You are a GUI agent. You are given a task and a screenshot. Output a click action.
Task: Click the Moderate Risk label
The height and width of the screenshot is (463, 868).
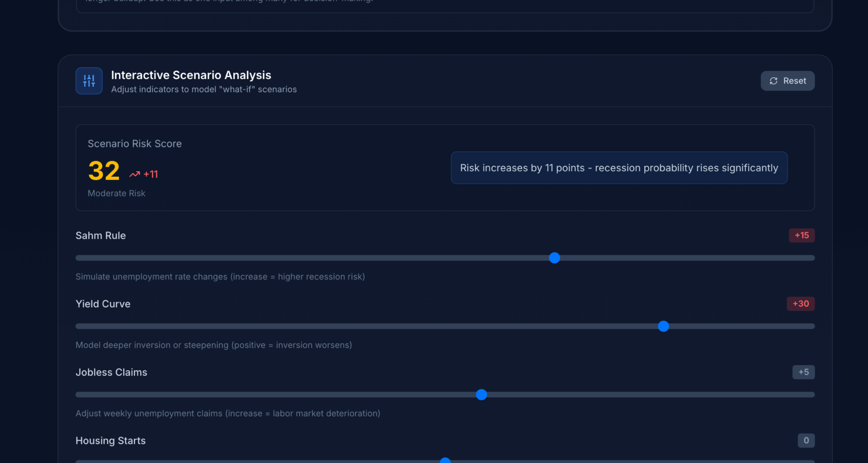[116, 193]
